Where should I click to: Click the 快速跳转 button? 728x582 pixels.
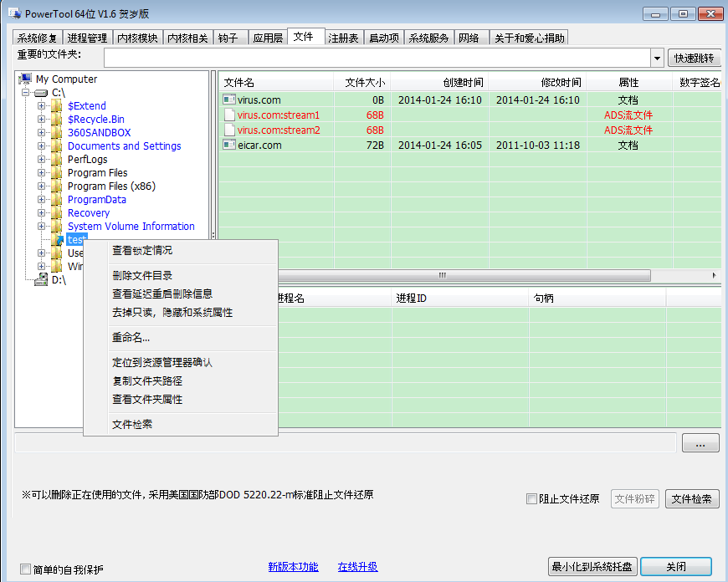pyautogui.click(x=694, y=58)
